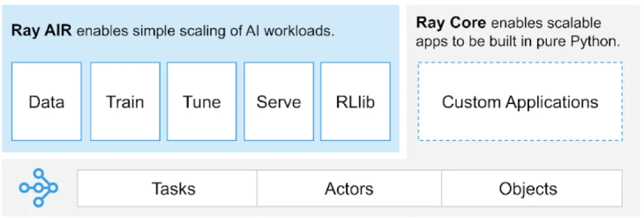
Task: Click the dashed Custom Applications box
Action: [520, 101]
